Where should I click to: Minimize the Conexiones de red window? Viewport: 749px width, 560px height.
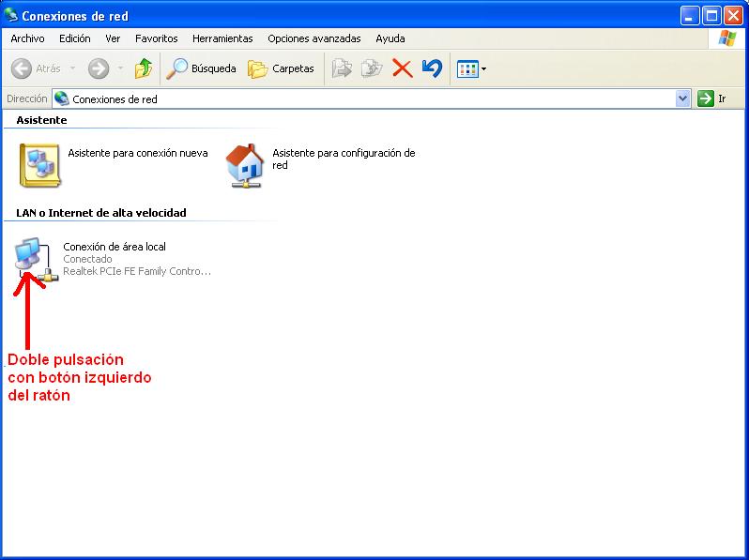tap(689, 16)
